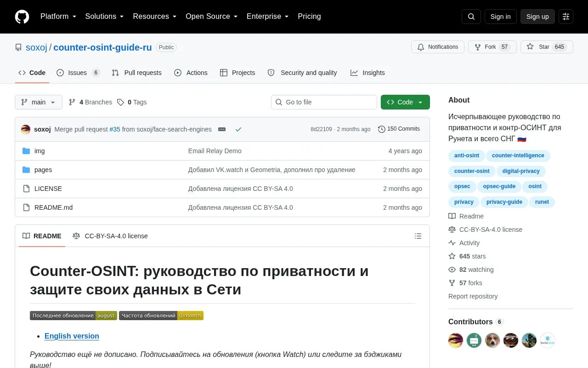Click the GitHub logo icon

[x=22, y=17]
